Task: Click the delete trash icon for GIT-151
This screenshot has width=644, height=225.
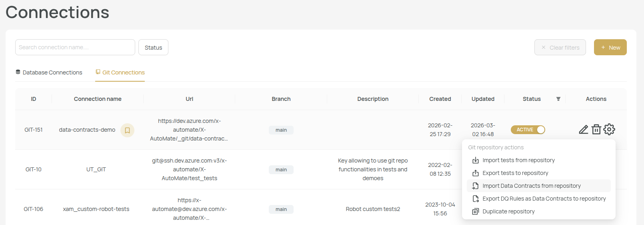Action: 596,130
